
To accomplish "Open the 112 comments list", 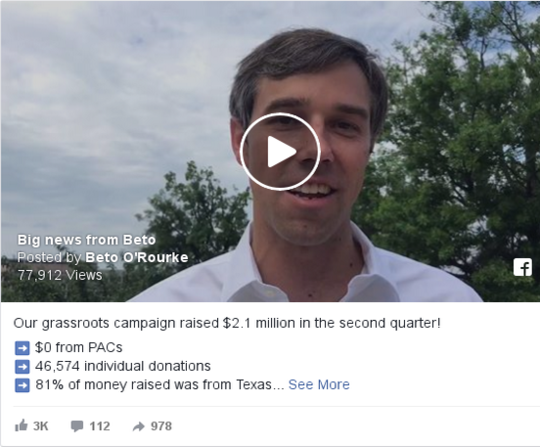I will point(100,426).
